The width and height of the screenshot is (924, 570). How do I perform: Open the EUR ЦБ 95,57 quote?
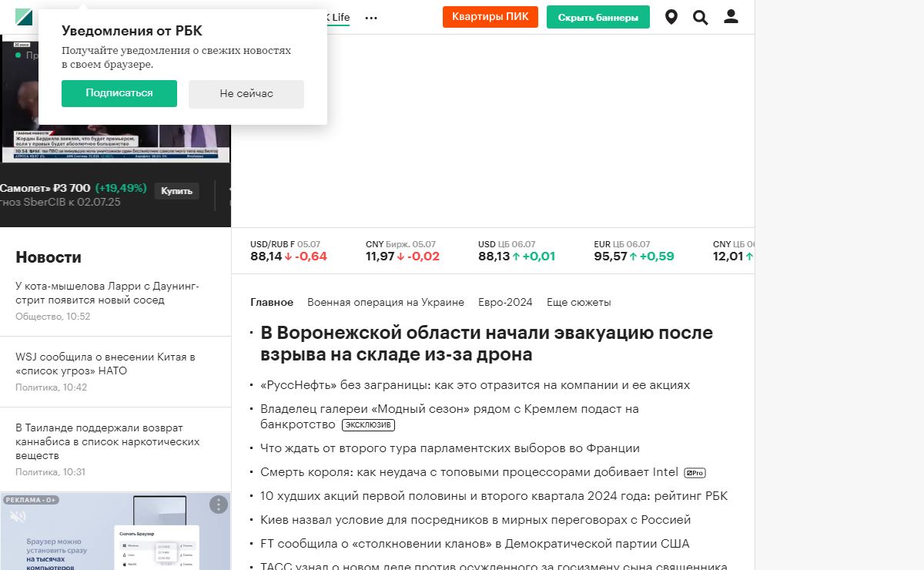[x=634, y=251]
